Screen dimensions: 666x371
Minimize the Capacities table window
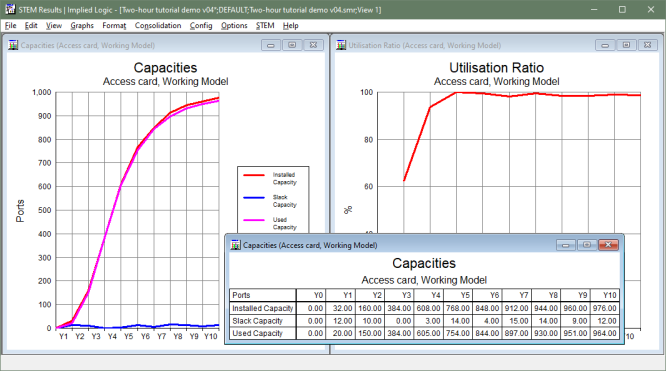[565, 245]
